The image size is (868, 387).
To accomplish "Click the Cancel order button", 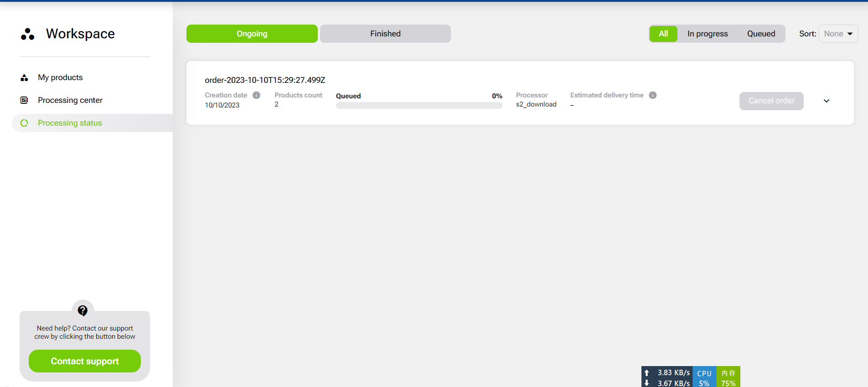I will [771, 101].
